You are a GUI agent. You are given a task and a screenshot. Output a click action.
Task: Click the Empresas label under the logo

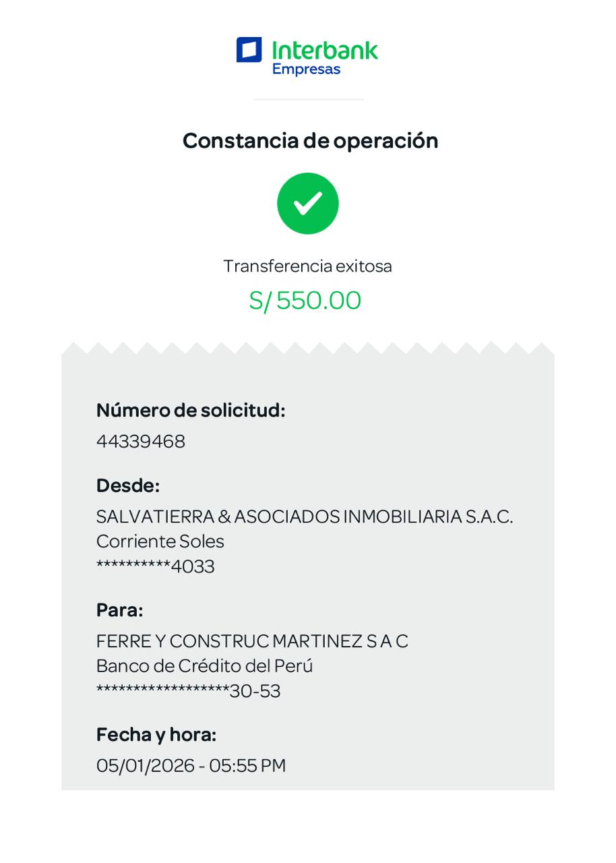tap(306, 69)
